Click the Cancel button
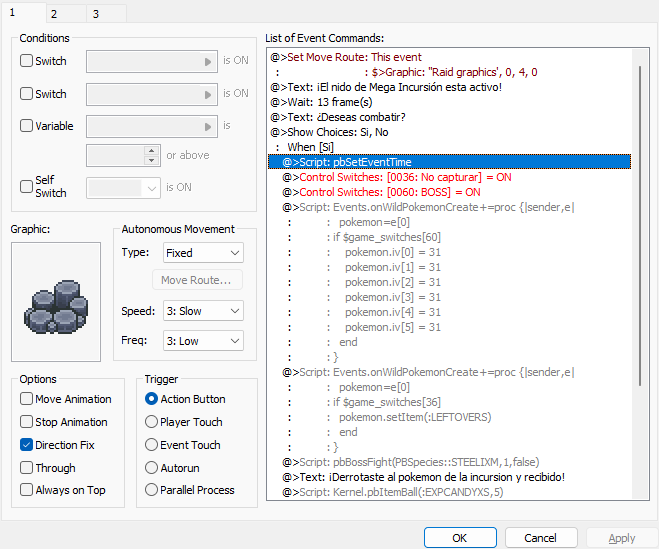Image resolution: width=659 pixels, height=549 pixels. click(x=541, y=538)
